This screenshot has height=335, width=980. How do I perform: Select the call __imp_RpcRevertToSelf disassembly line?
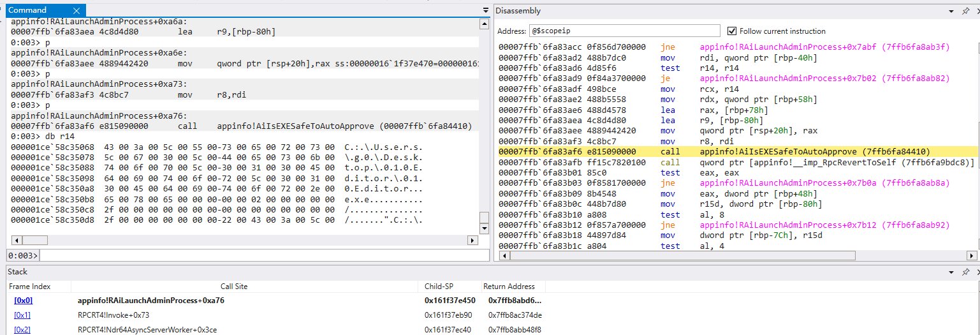tap(736, 162)
